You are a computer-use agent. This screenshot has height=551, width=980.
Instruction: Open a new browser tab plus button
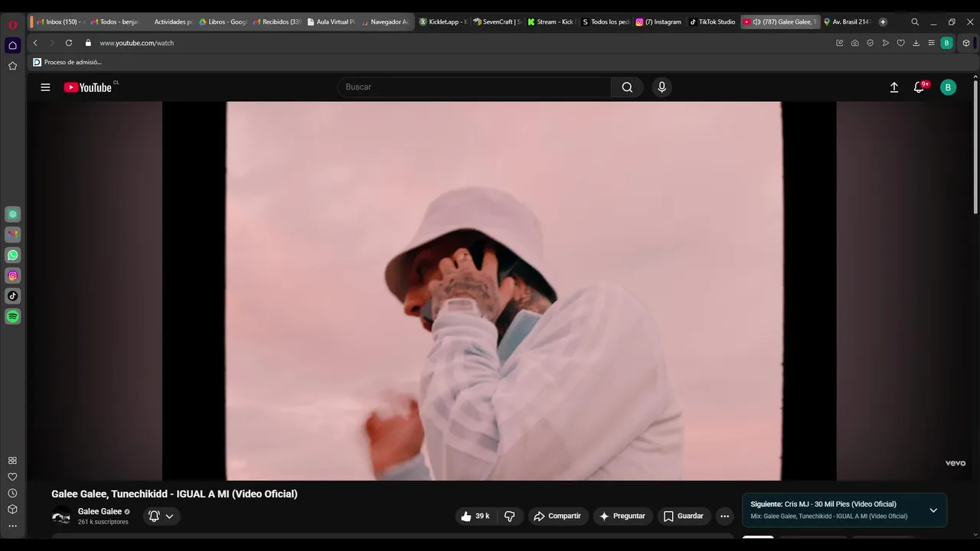[883, 22]
